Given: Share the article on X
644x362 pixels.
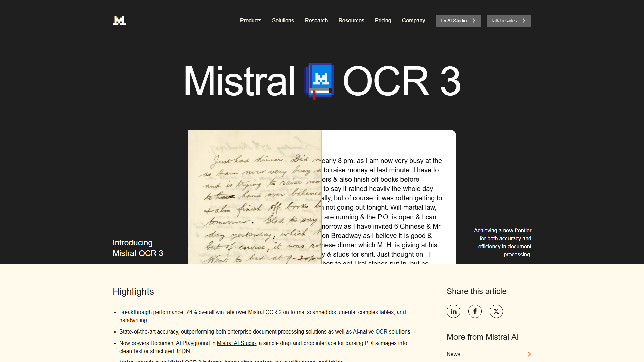Looking at the screenshot, I should (x=496, y=311).
